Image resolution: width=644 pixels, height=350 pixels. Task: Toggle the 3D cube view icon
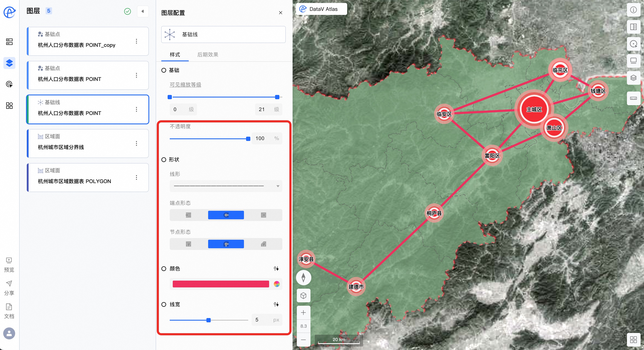pyautogui.click(x=303, y=296)
